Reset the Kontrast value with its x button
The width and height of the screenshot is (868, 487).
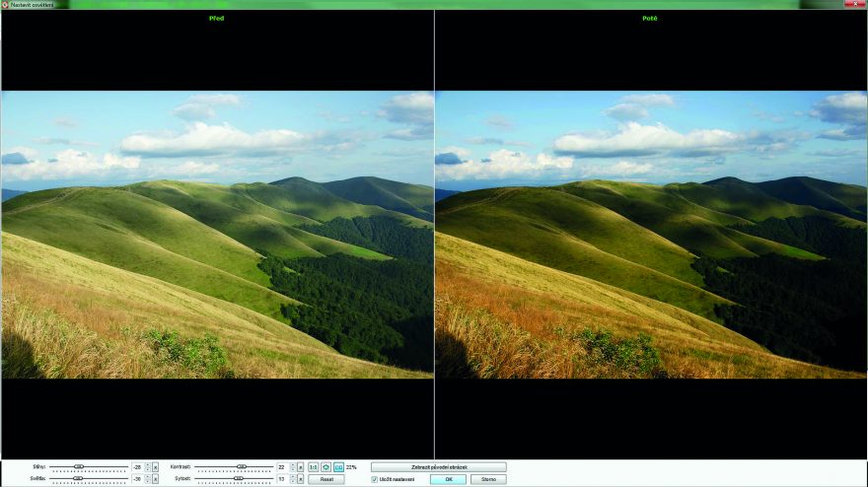(300, 466)
